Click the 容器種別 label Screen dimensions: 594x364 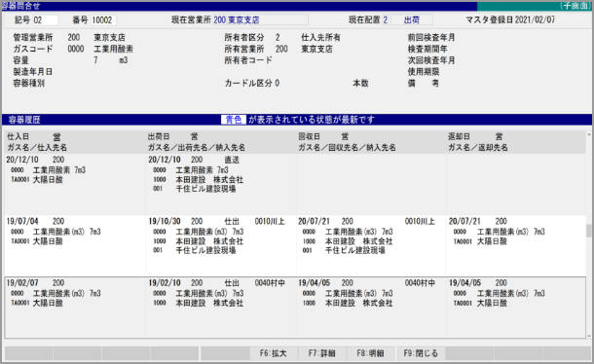[x=29, y=84]
